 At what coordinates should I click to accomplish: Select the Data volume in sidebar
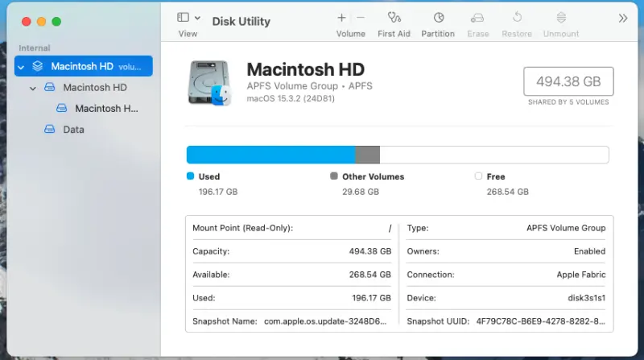click(84, 130)
